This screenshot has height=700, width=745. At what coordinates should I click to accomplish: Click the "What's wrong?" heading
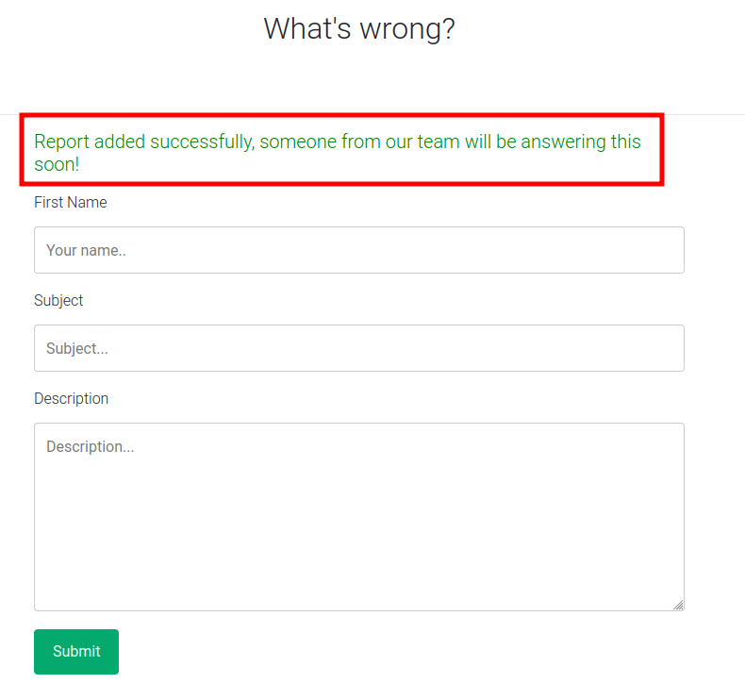(359, 29)
